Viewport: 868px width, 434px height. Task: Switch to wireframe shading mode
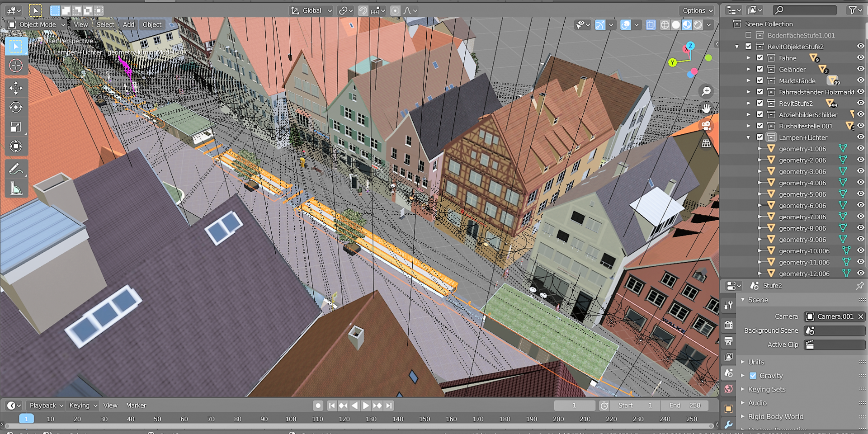click(665, 25)
